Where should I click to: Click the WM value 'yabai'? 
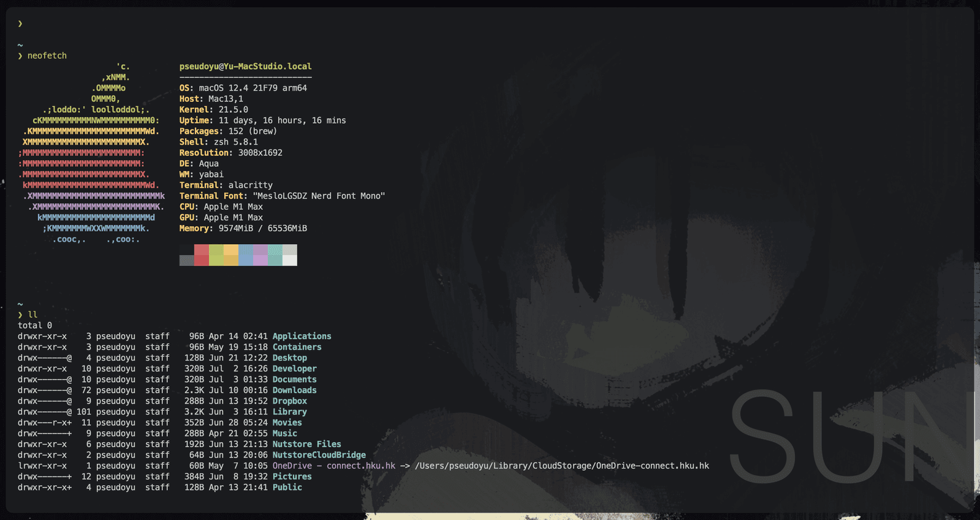click(211, 174)
